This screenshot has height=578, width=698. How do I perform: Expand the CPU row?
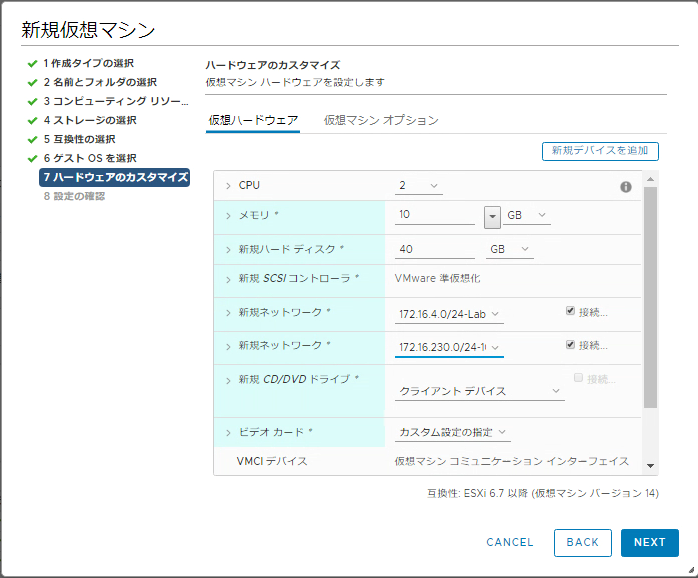click(228, 186)
